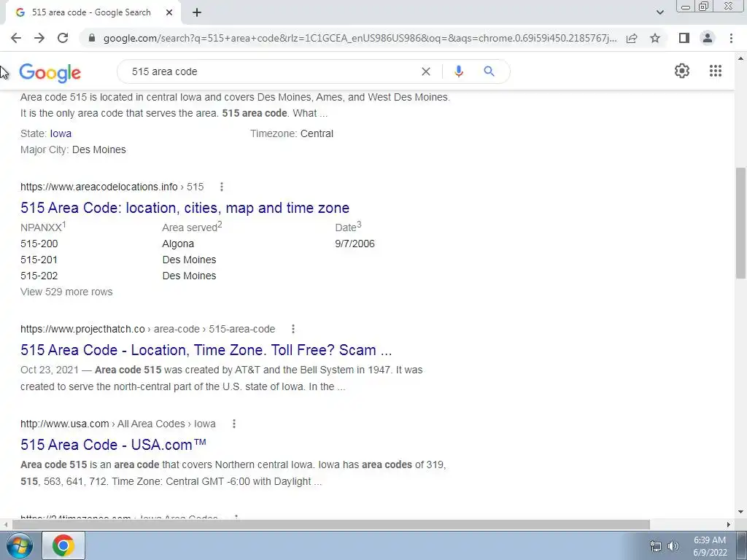This screenshot has height=560, width=747.
Task: Open a new tab with plus button
Action: point(197,12)
